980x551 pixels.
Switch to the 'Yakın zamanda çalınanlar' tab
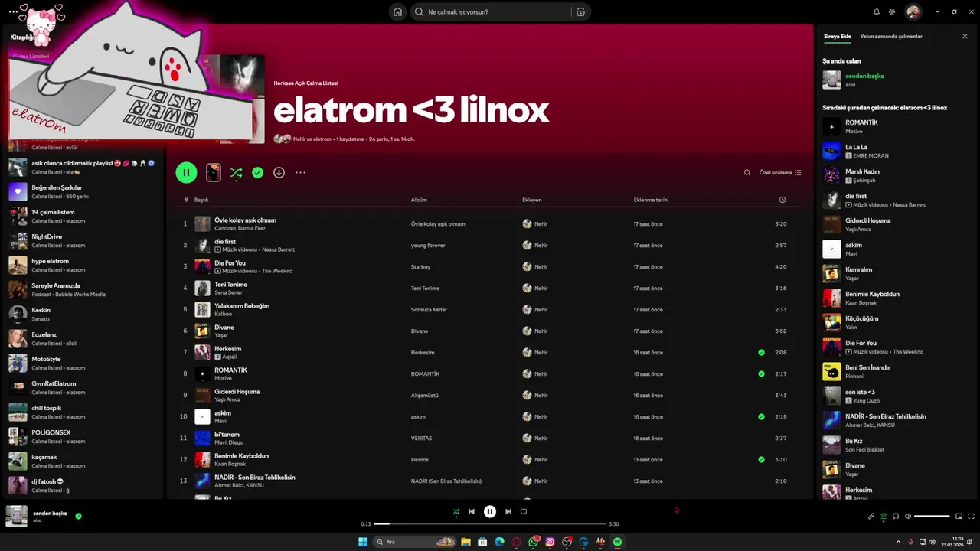(890, 36)
